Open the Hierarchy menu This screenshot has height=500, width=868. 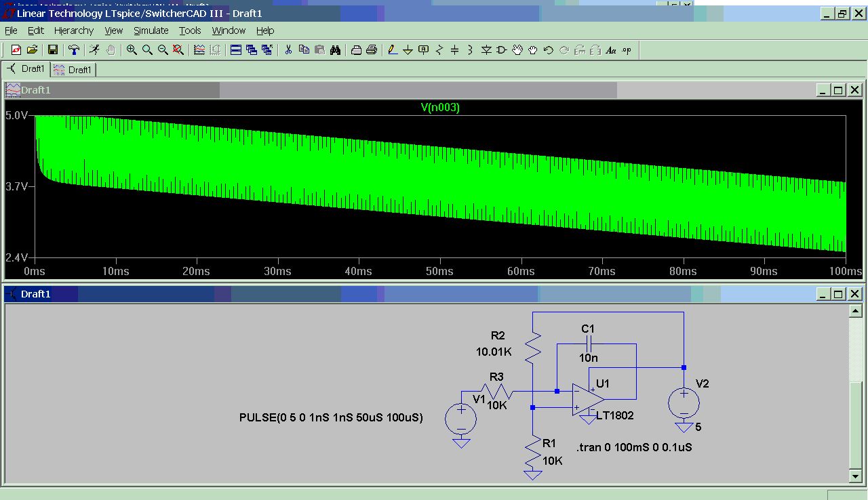(x=74, y=30)
